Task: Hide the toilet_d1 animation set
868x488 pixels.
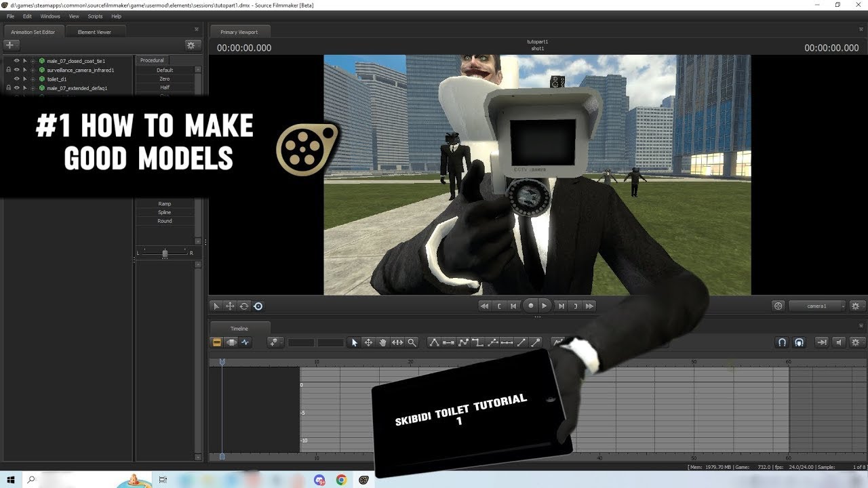Action: 17,79
